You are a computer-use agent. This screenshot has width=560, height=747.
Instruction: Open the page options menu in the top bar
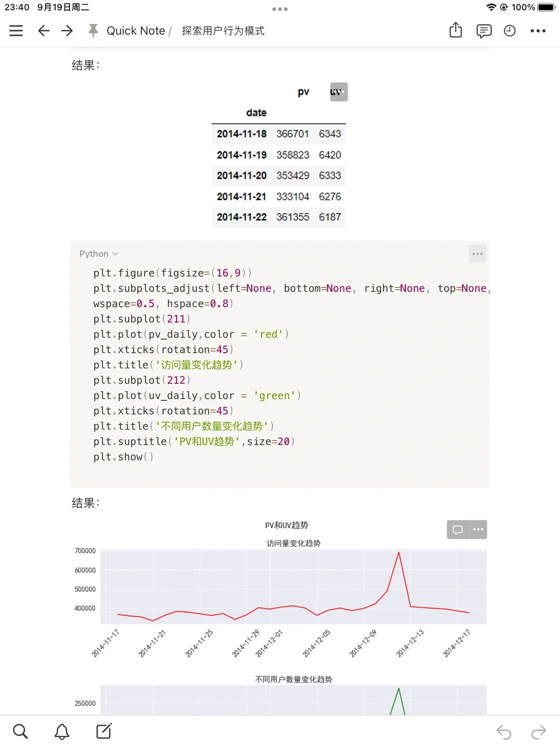538,31
